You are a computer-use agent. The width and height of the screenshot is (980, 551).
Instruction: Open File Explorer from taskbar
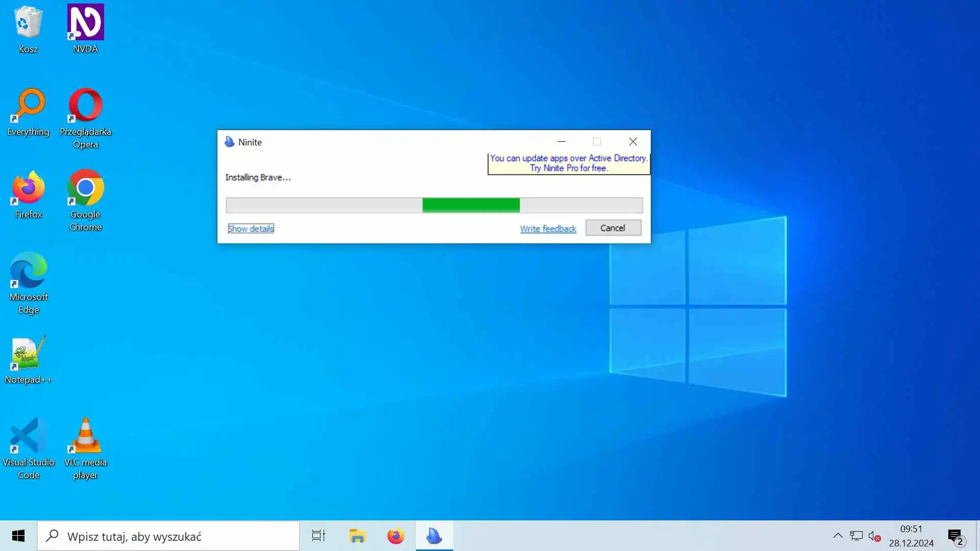(x=357, y=536)
